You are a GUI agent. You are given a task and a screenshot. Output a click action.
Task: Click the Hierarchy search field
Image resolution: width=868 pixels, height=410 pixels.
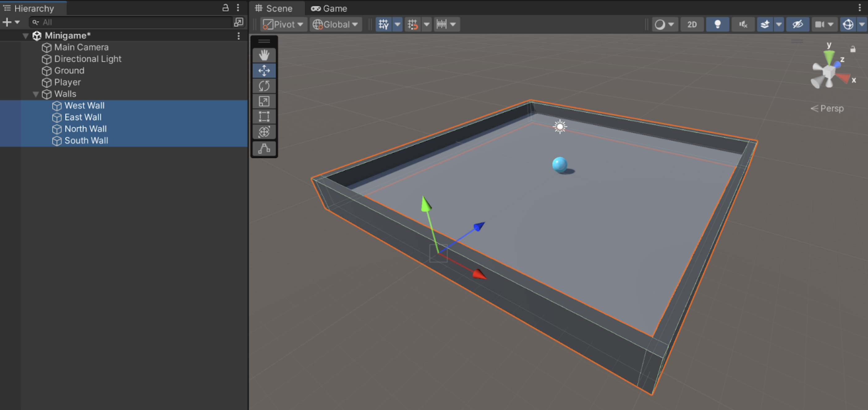[x=135, y=22]
